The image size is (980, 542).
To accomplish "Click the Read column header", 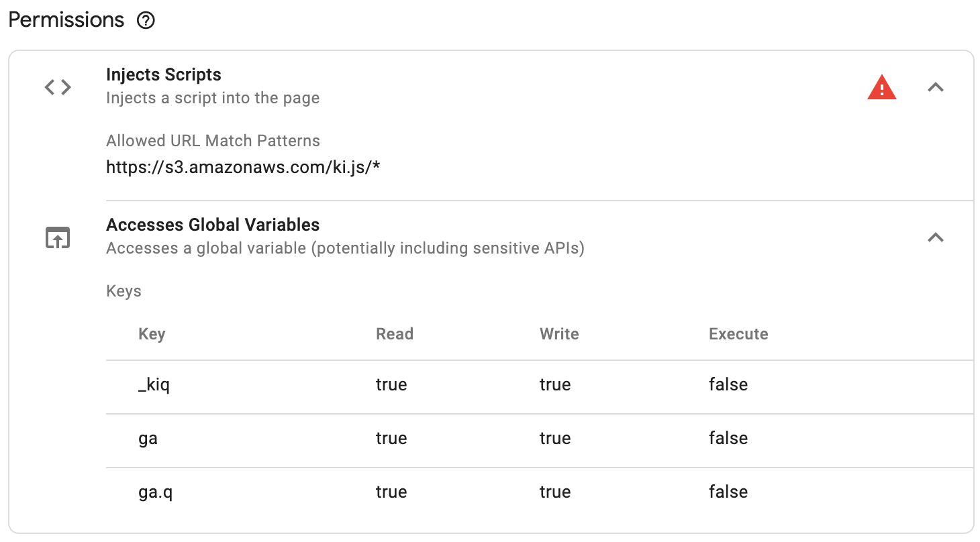I will (x=395, y=334).
